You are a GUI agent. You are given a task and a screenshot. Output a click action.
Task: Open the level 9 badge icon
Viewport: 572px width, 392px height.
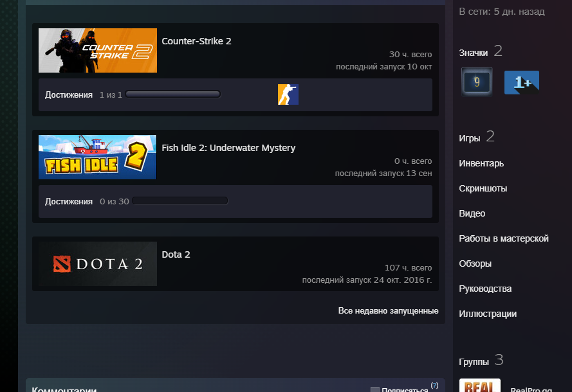(x=477, y=82)
